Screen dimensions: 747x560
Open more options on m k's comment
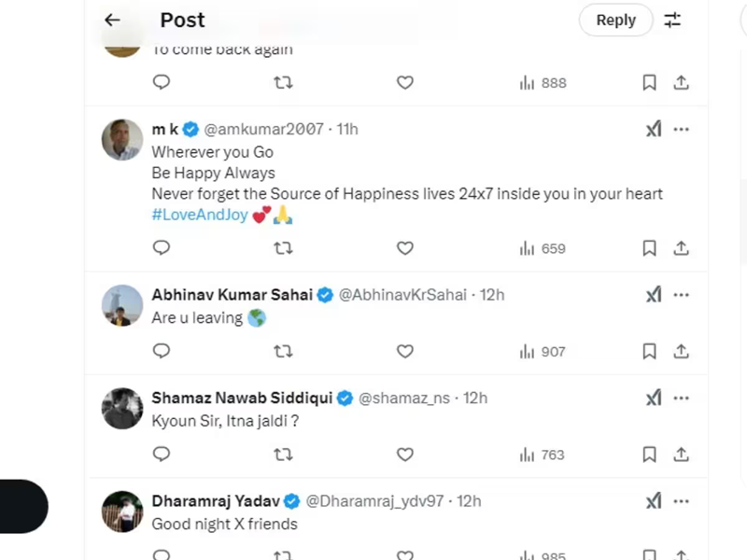pos(682,130)
